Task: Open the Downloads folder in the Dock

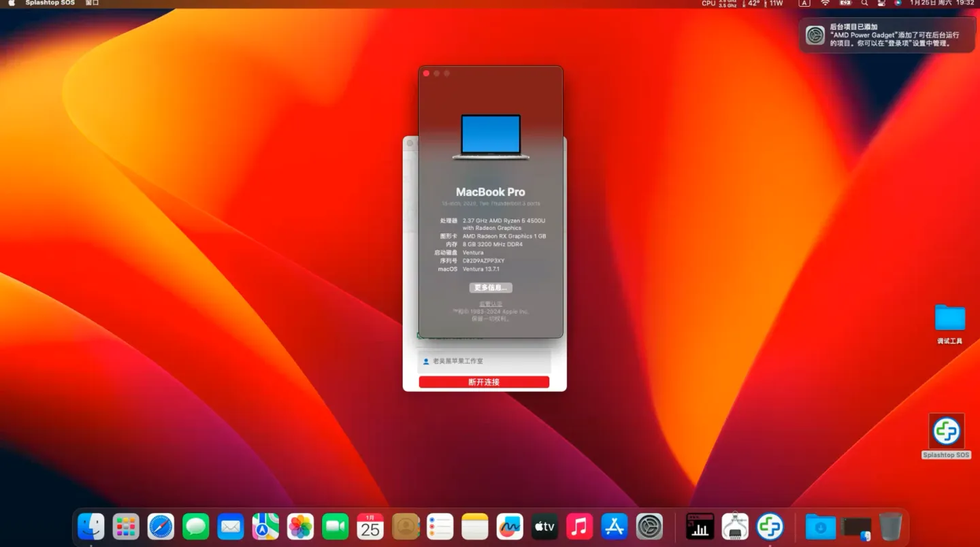Action: pyautogui.click(x=820, y=526)
